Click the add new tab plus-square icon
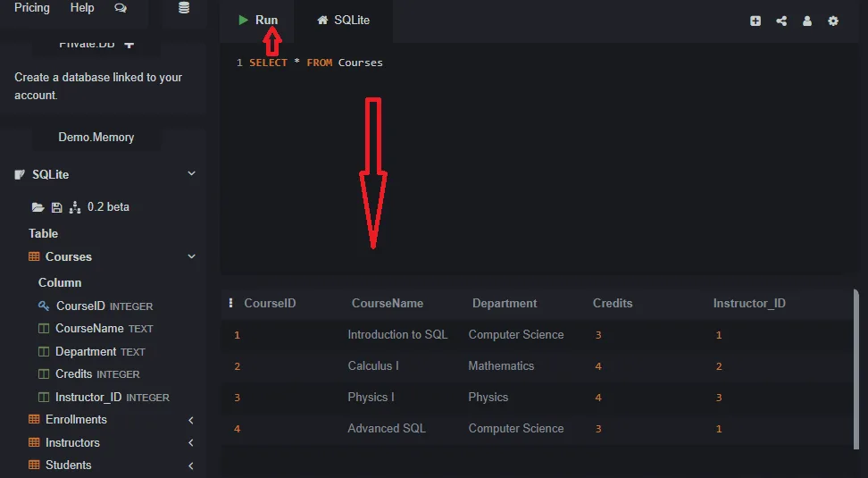Viewport: 868px width, 478px height. point(755,21)
